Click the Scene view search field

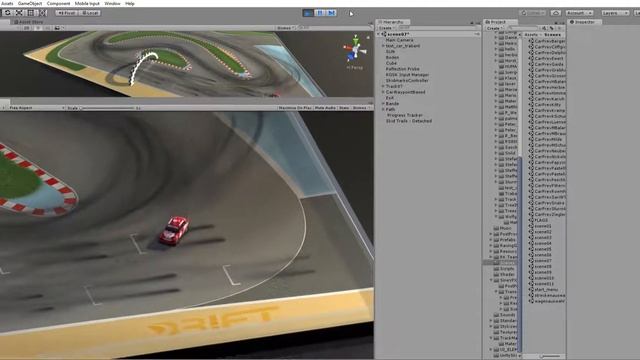pyautogui.click(x=333, y=28)
